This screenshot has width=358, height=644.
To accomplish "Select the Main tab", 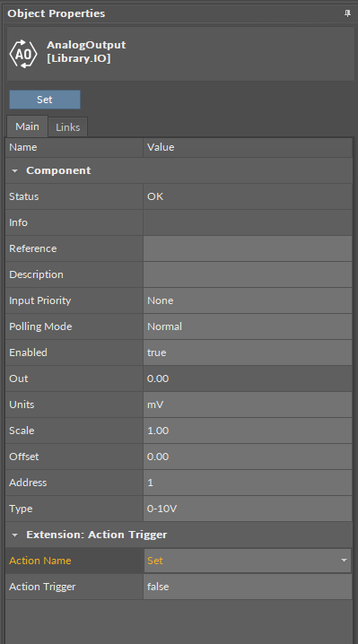I will pos(27,126).
